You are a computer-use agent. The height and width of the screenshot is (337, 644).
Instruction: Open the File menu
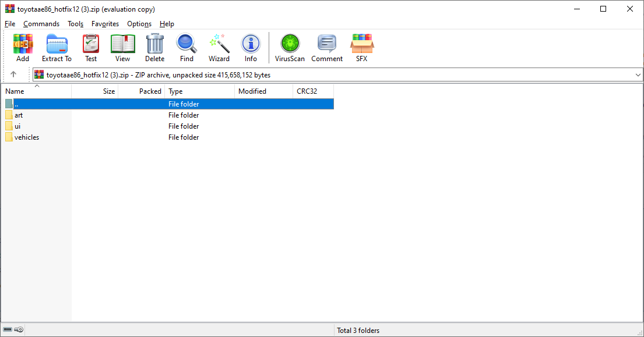10,24
